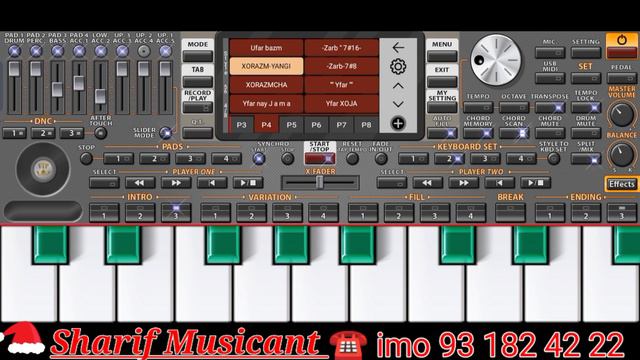640x360 pixels.
Task: Toggle PAD 2 PERC mute LED
Action: tap(36, 51)
